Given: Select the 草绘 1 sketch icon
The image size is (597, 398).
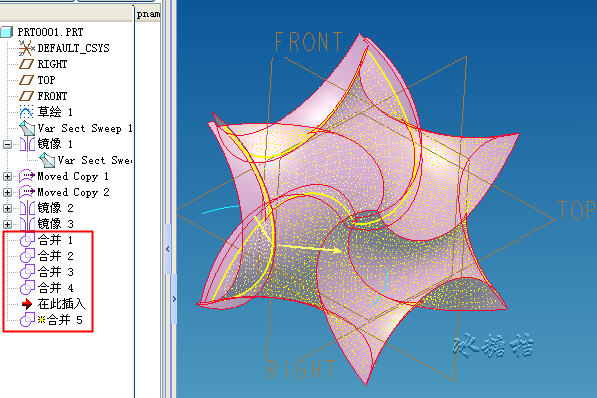Looking at the screenshot, I should [x=26, y=112].
